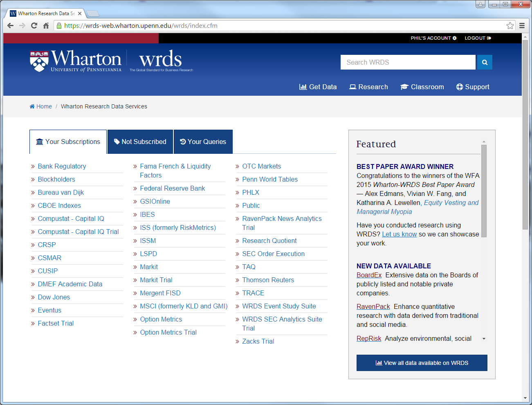The width and height of the screenshot is (532, 405).
Task: Open Mergent FISD link
Action: (x=160, y=293)
